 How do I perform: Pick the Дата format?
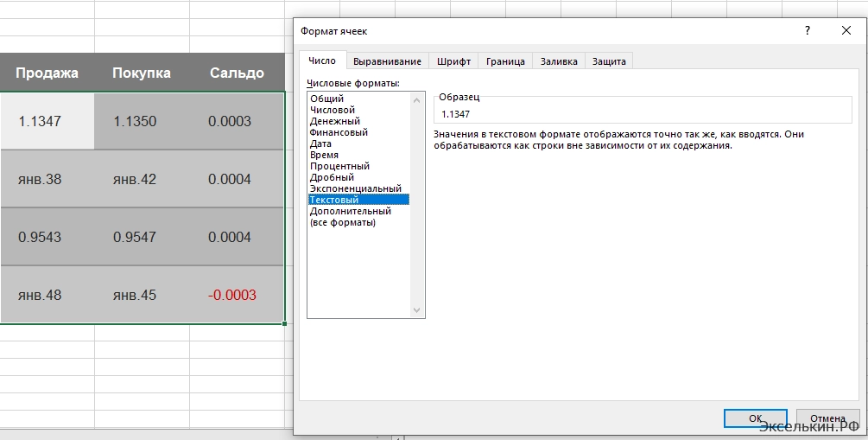pos(320,144)
